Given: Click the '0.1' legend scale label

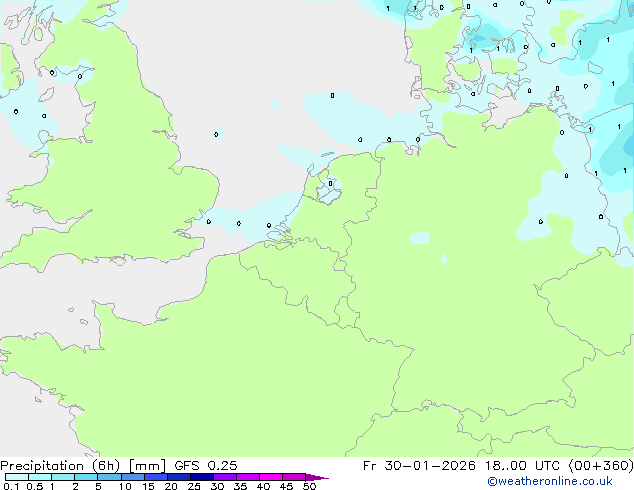Looking at the screenshot, I should coord(11,486).
